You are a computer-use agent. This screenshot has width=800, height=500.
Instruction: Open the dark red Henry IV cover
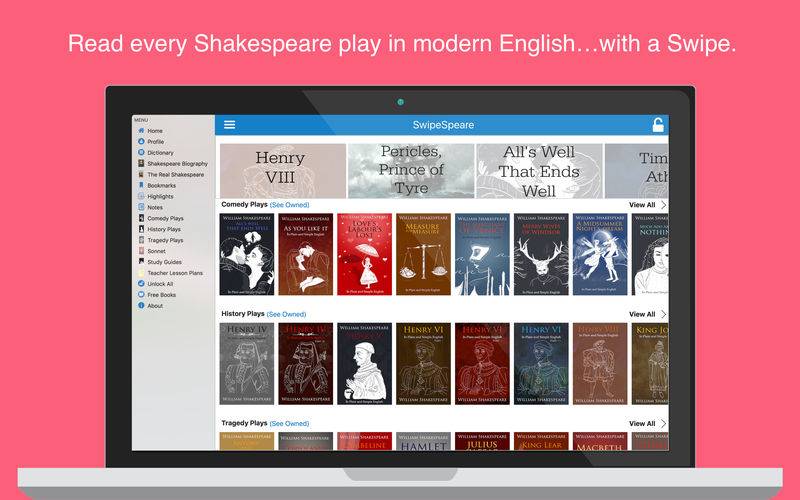click(306, 364)
